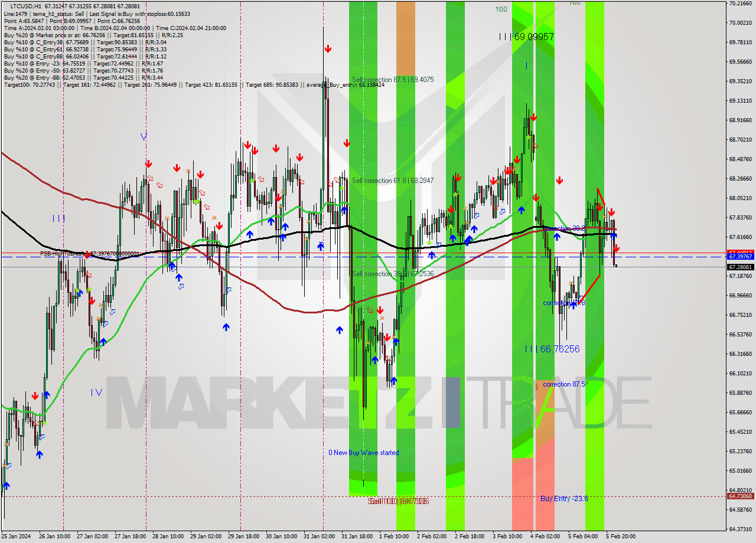Click the '4 Feb 02:00' time axis label

coord(545,537)
